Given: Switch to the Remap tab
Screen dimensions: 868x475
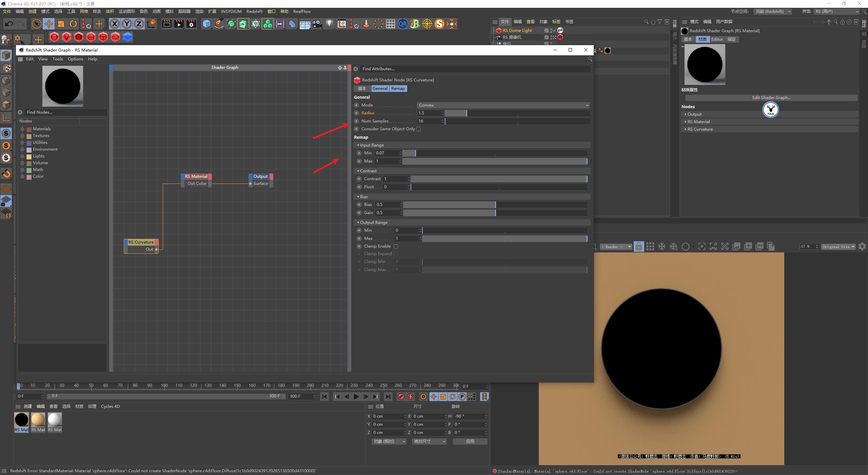Looking at the screenshot, I should click(x=398, y=89).
